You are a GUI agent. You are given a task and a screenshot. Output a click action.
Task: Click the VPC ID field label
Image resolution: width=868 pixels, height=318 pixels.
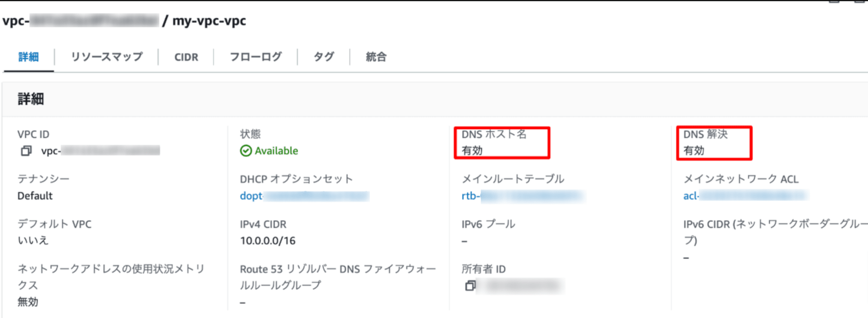point(33,134)
